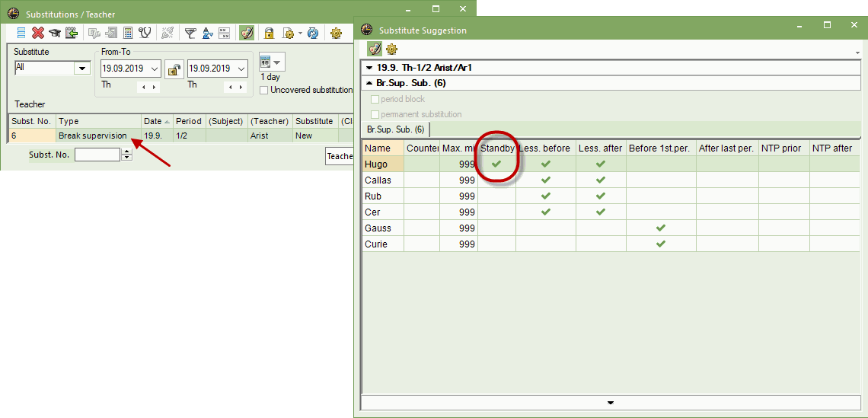Click the field-of-X's icon next to sort
The image size is (868, 418).
[x=224, y=34]
